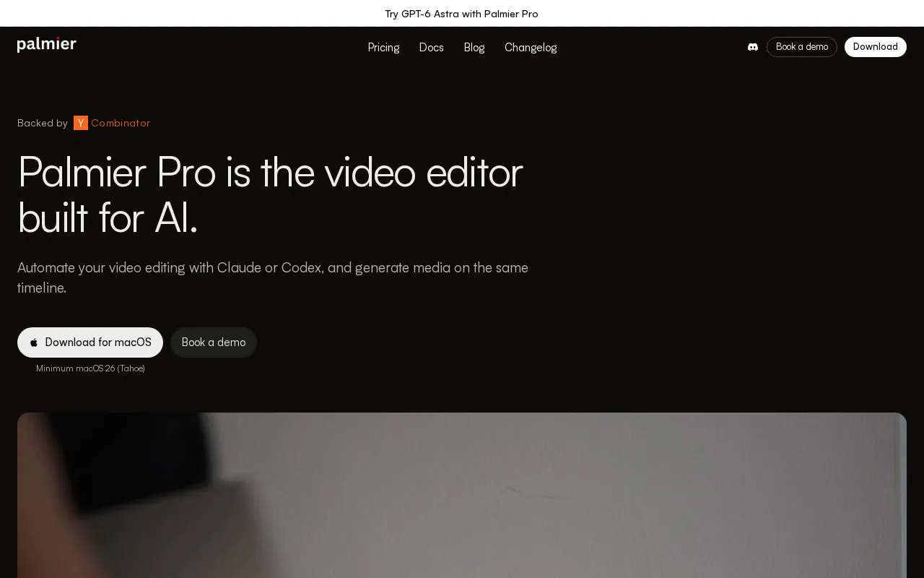Click Book a demo in the header
Image resolution: width=924 pixels, height=578 pixels.
(x=802, y=47)
